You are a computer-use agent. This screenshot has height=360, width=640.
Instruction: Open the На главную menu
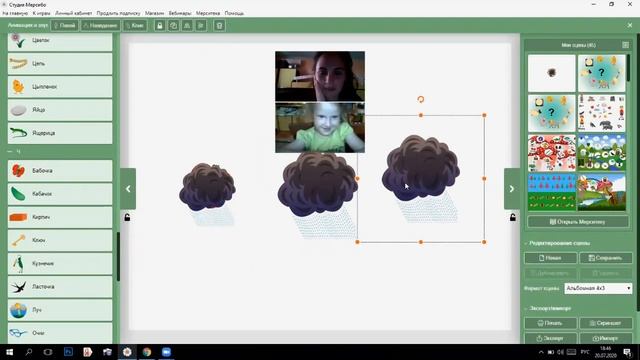tap(15, 13)
